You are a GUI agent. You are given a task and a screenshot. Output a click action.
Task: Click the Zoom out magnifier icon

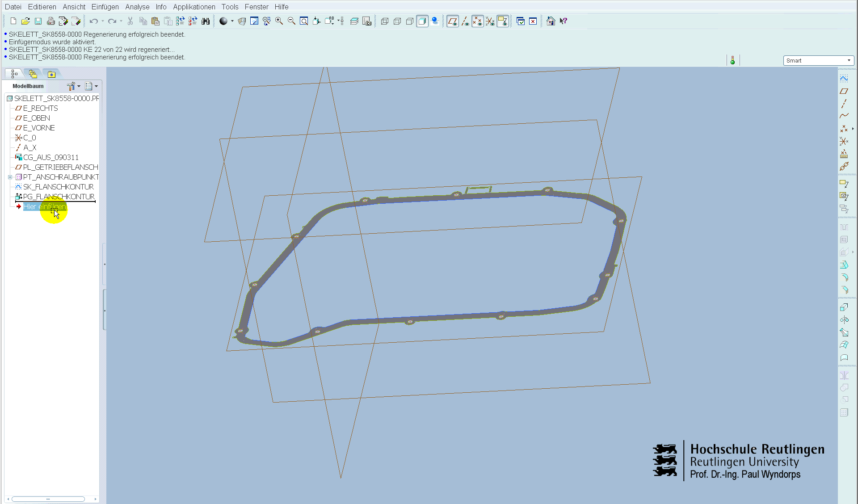point(291,21)
